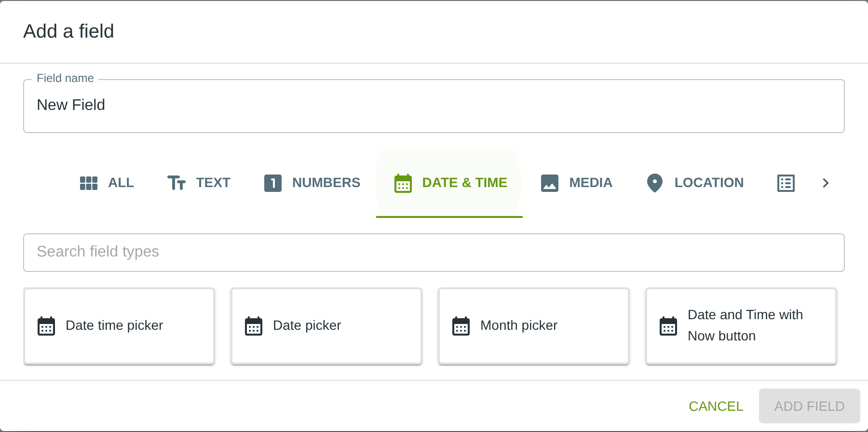Click the grid icon on the All tab
Image resolution: width=868 pixels, height=432 pixels.
pos(89,183)
